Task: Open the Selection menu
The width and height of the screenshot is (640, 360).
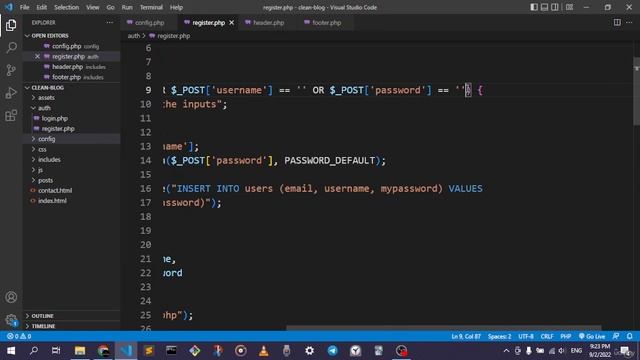Action: 66,7
